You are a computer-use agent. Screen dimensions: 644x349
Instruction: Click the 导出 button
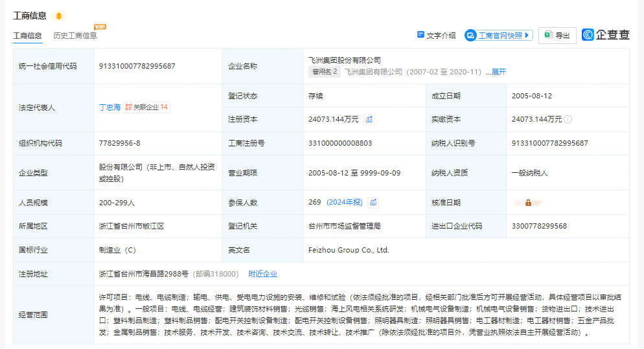[x=557, y=36]
